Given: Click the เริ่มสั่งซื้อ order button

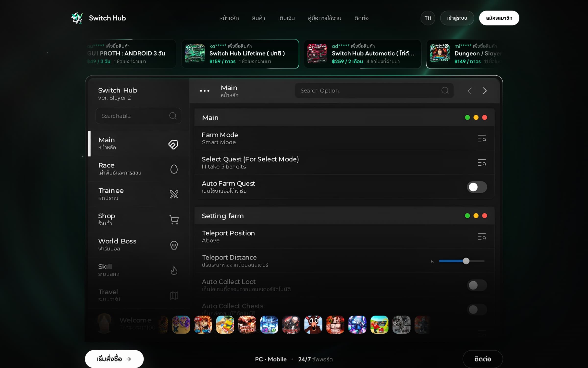Looking at the screenshot, I should coord(114,359).
